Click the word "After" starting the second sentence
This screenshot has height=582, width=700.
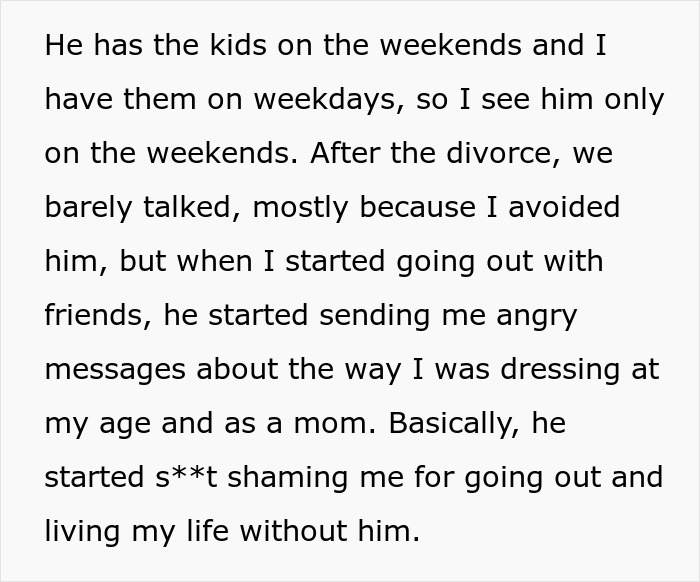[345, 153]
